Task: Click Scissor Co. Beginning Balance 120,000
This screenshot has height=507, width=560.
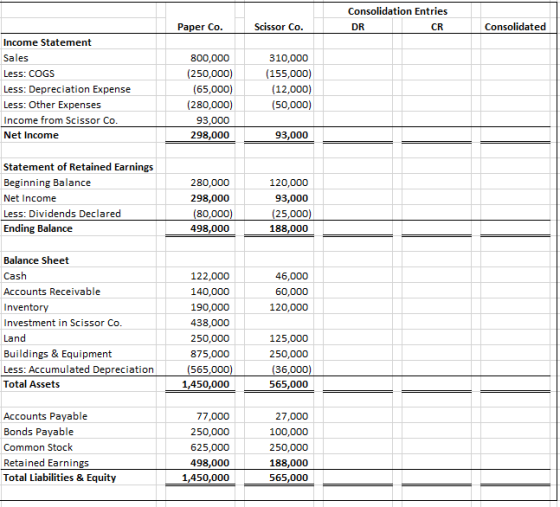Action: click(289, 182)
